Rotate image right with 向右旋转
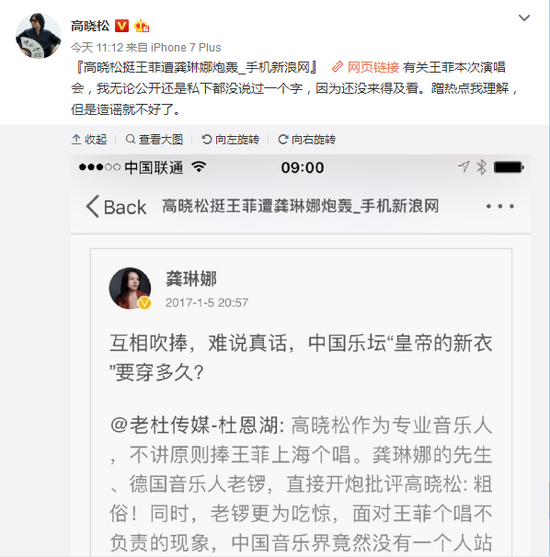Screen dimensions: 550x557 tap(307, 140)
